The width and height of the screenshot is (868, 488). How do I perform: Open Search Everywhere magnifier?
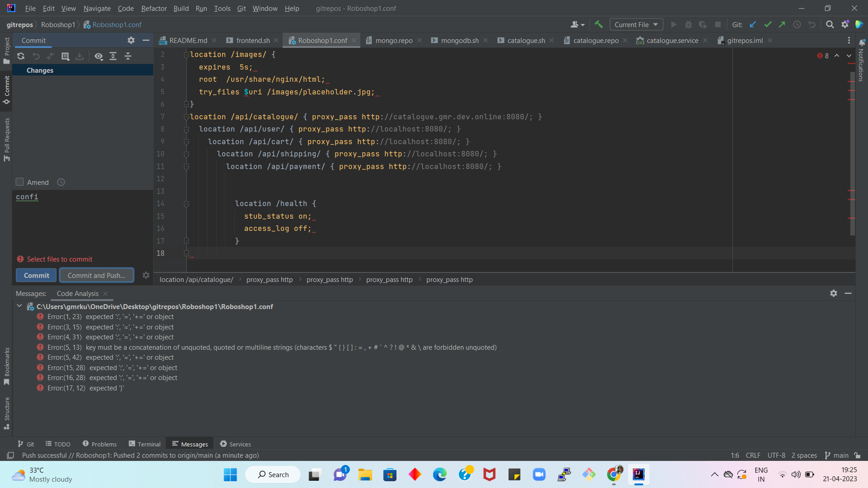[830, 24]
